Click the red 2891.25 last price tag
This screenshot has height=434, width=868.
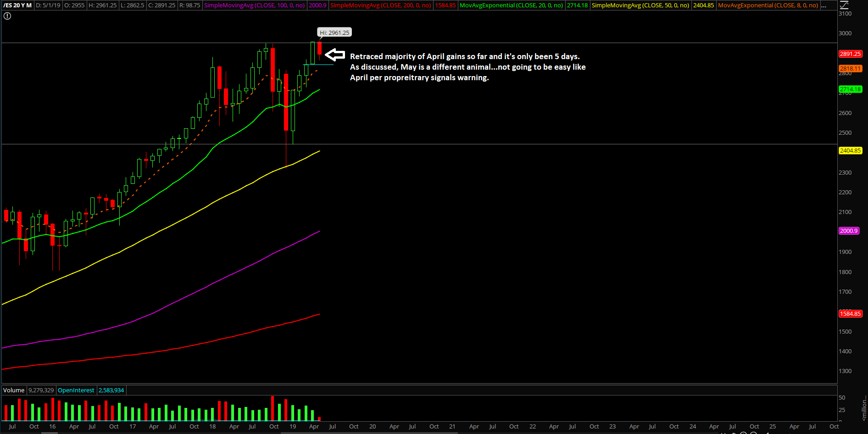click(850, 54)
